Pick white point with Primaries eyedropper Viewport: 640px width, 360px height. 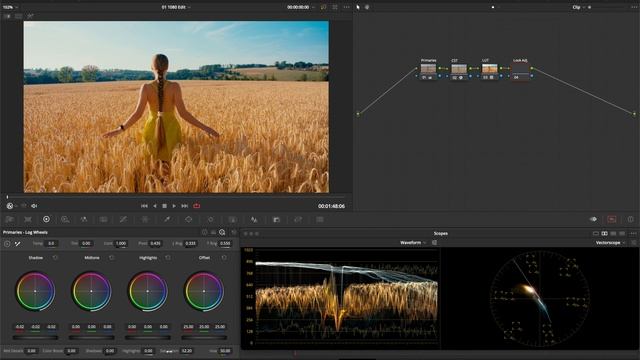coord(18,244)
